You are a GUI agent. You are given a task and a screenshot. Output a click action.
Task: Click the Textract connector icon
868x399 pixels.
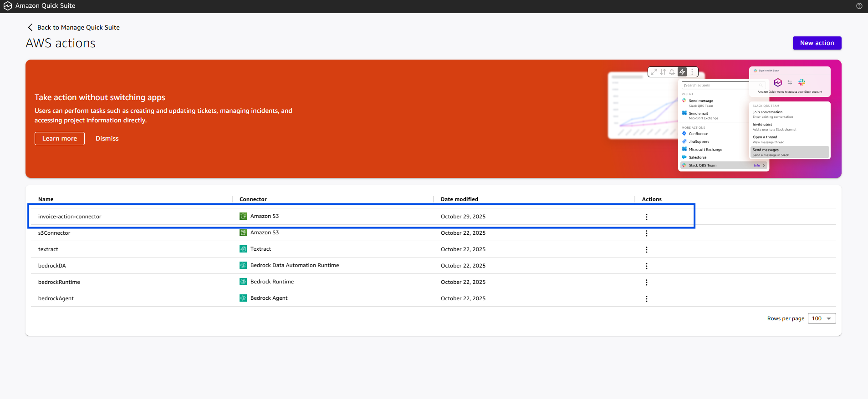pyautogui.click(x=243, y=249)
